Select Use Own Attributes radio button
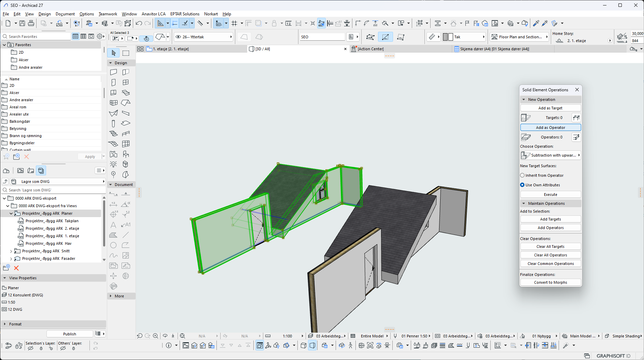The width and height of the screenshot is (644, 360). point(522,185)
